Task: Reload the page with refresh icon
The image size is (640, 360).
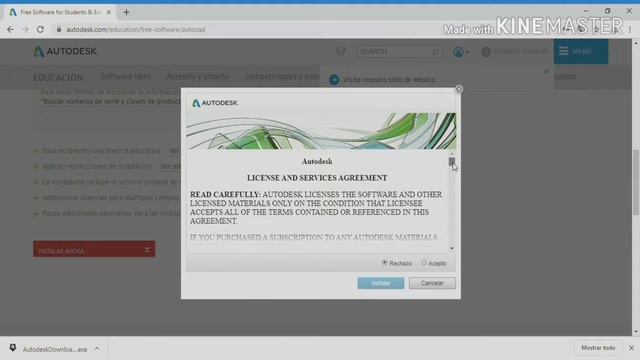Action: 40,29
